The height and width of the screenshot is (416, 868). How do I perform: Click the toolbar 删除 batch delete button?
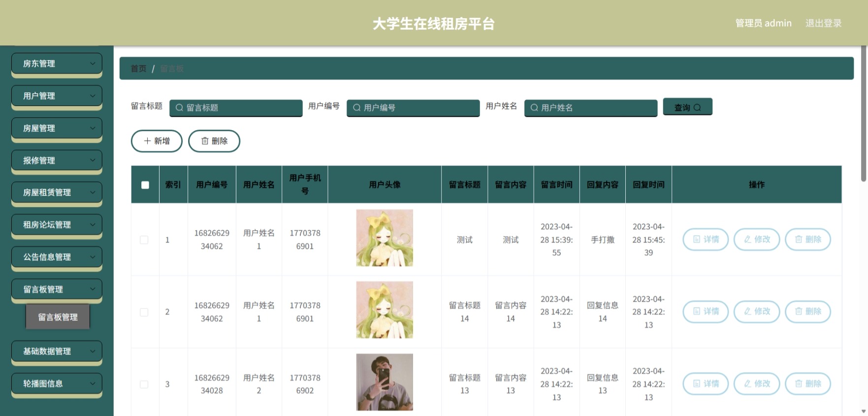[214, 141]
